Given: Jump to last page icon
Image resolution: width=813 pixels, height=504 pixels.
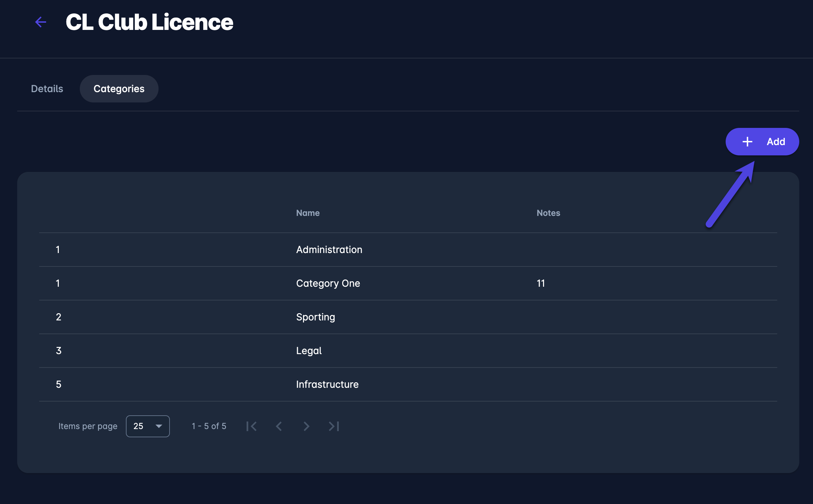Looking at the screenshot, I should pyautogui.click(x=334, y=426).
